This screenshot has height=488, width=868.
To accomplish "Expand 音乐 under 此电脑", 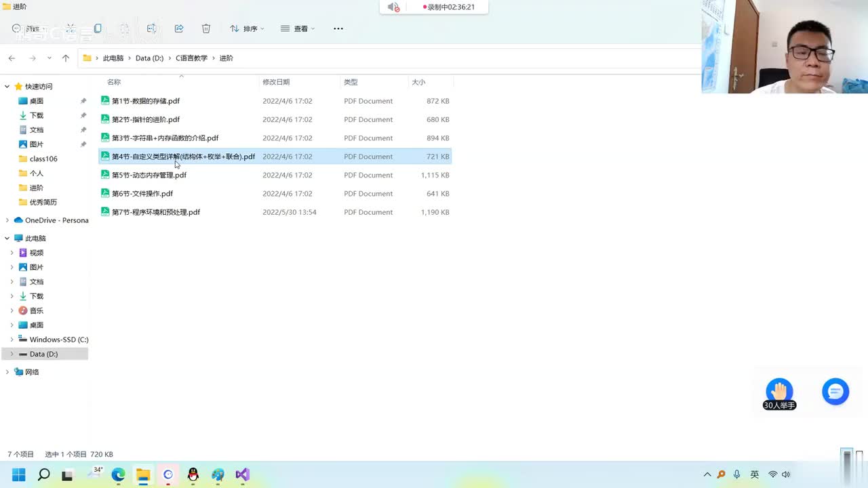I will 12,310.
